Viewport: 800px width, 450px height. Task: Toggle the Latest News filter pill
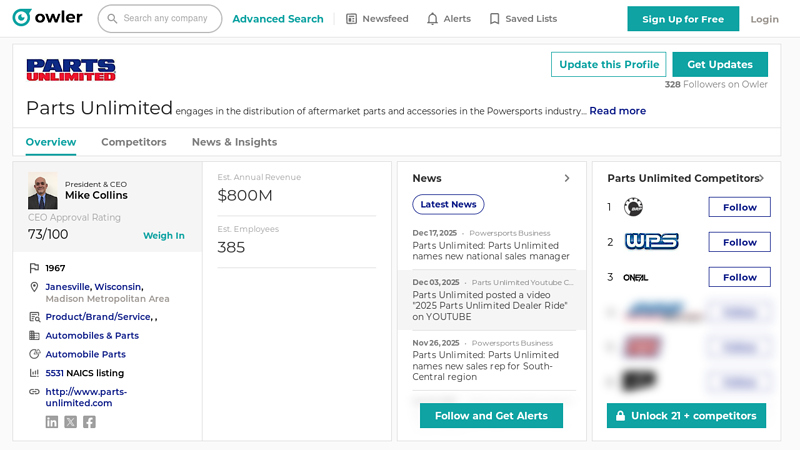point(448,204)
